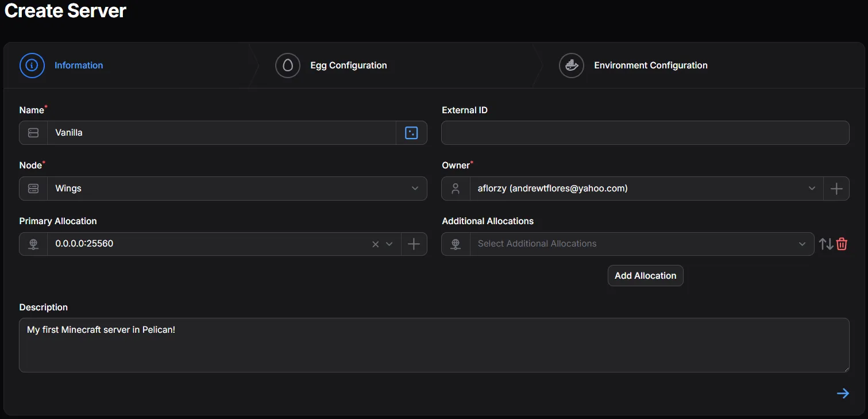Image resolution: width=868 pixels, height=419 pixels.
Task: Delete additional allocation with red trash icon
Action: (x=842, y=244)
